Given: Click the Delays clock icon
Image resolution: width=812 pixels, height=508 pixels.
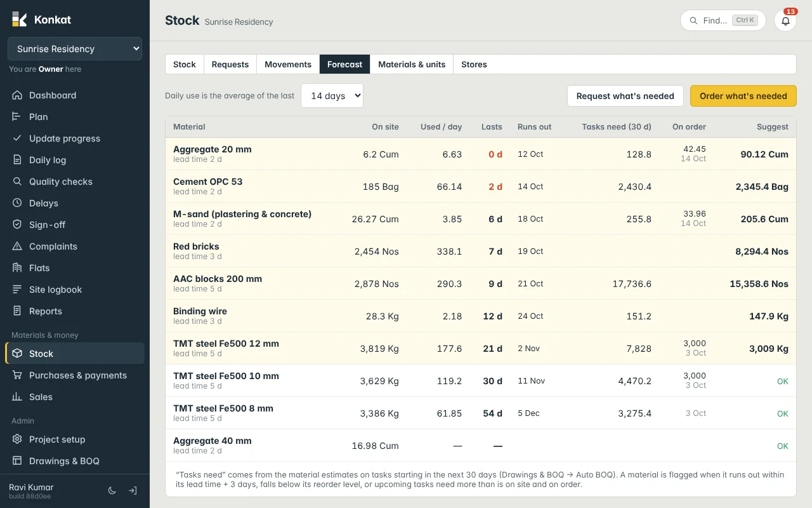Looking at the screenshot, I should click(17, 203).
